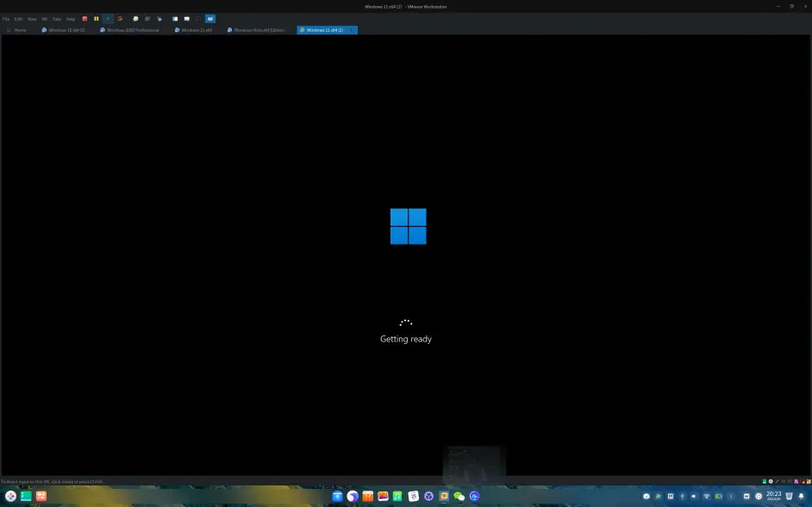
Task: Minimize the VMware Workstation window
Action: (x=778, y=7)
